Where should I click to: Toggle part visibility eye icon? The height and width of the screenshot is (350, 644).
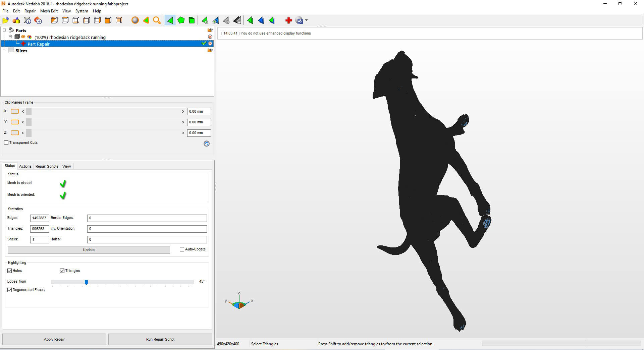[23, 37]
